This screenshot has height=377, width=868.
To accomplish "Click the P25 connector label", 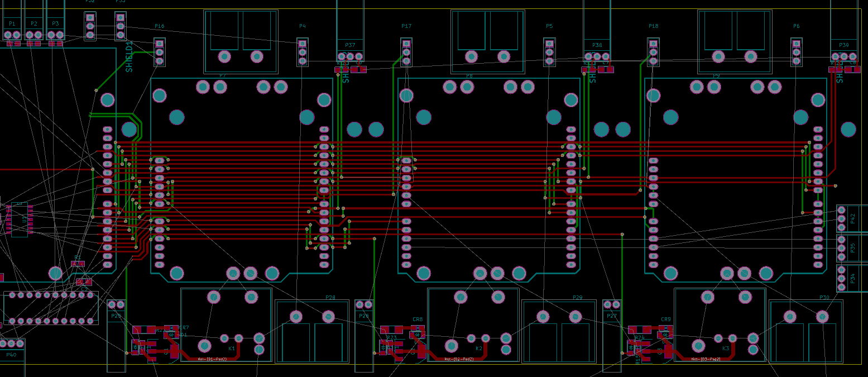I will click(116, 316).
